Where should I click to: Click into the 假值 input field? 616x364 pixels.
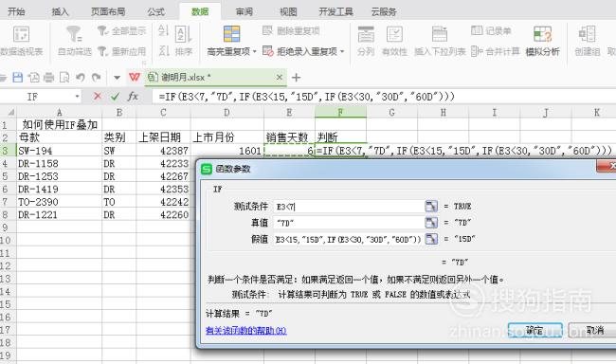coord(349,239)
